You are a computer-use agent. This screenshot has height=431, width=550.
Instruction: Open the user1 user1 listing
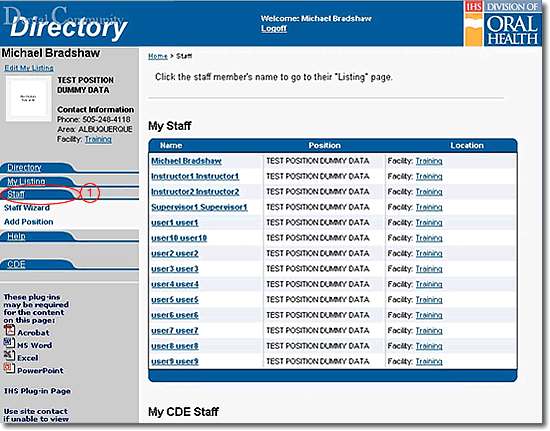tap(175, 223)
